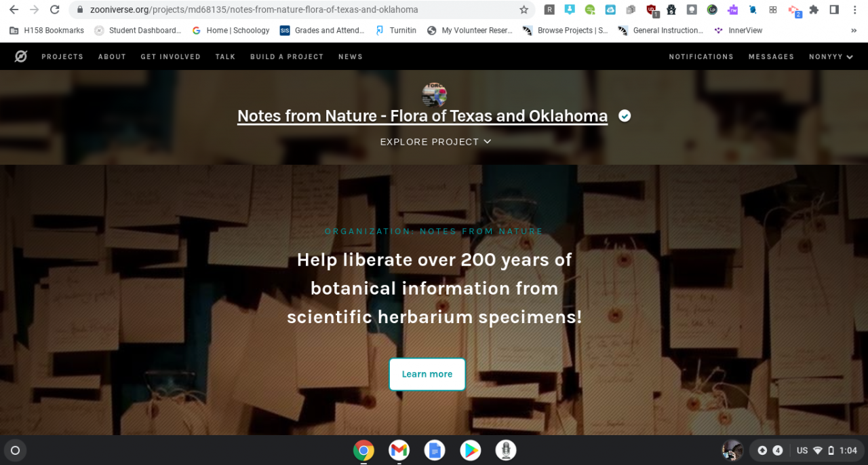Go to Get Involved
This screenshot has width=868, height=465.
click(170, 57)
